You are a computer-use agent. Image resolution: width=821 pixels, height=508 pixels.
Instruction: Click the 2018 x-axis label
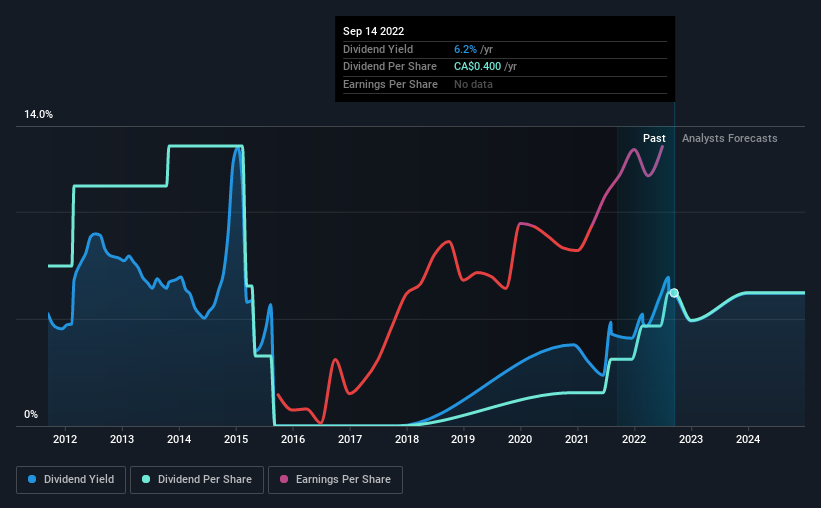pos(407,439)
